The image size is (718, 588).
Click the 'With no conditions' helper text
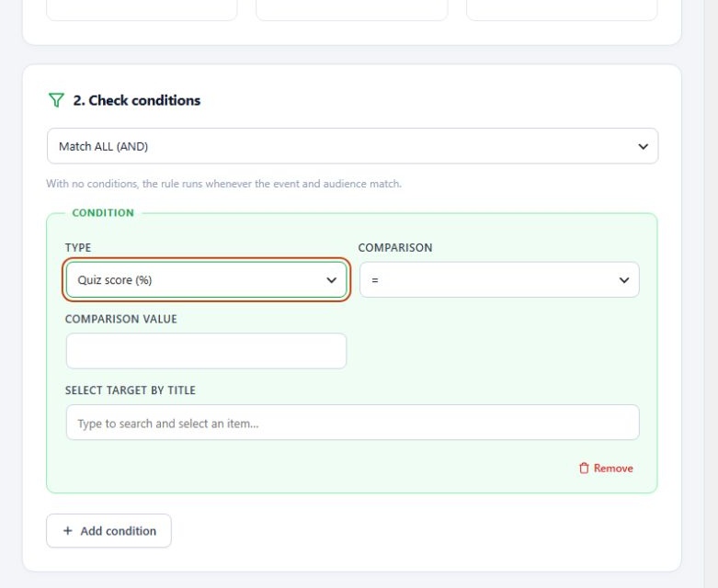[x=224, y=184]
